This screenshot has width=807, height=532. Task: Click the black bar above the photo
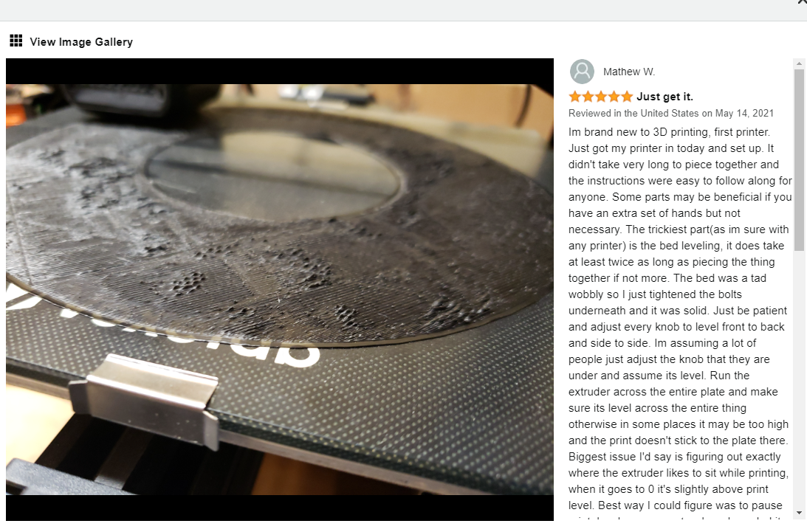click(280, 71)
